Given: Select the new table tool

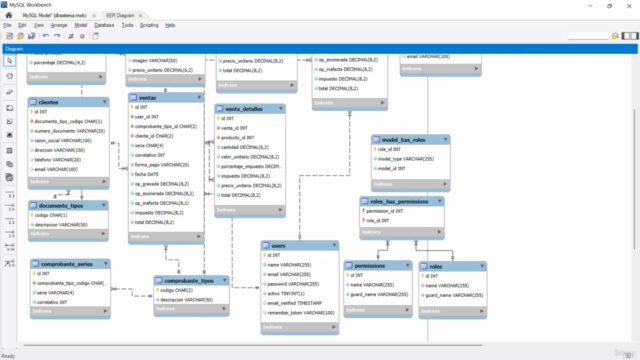Looking at the screenshot, I should pyautogui.click(x=9, y=151).
